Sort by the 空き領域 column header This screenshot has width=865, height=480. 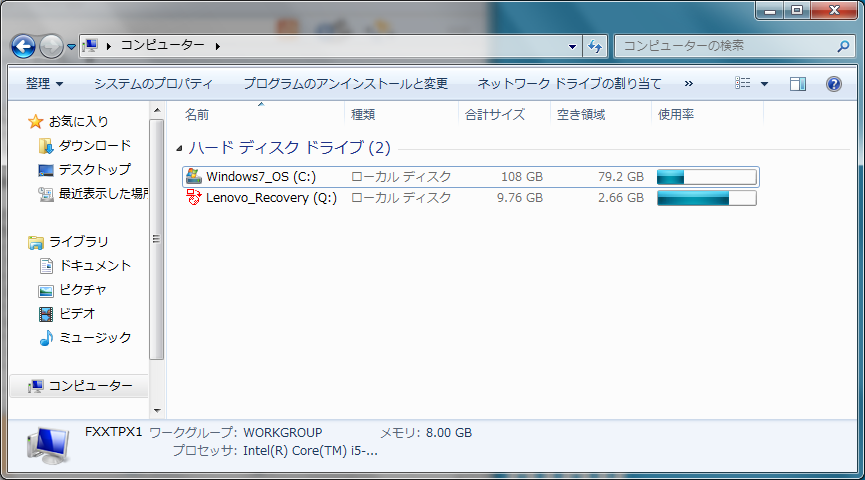coord(581,115)
